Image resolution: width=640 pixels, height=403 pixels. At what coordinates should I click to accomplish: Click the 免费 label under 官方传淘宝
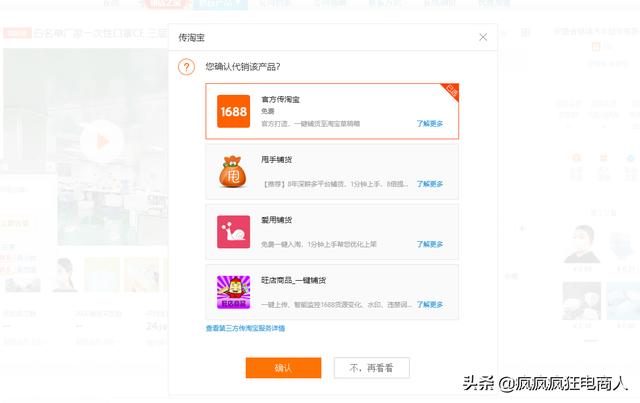click(x=268, y=111)
